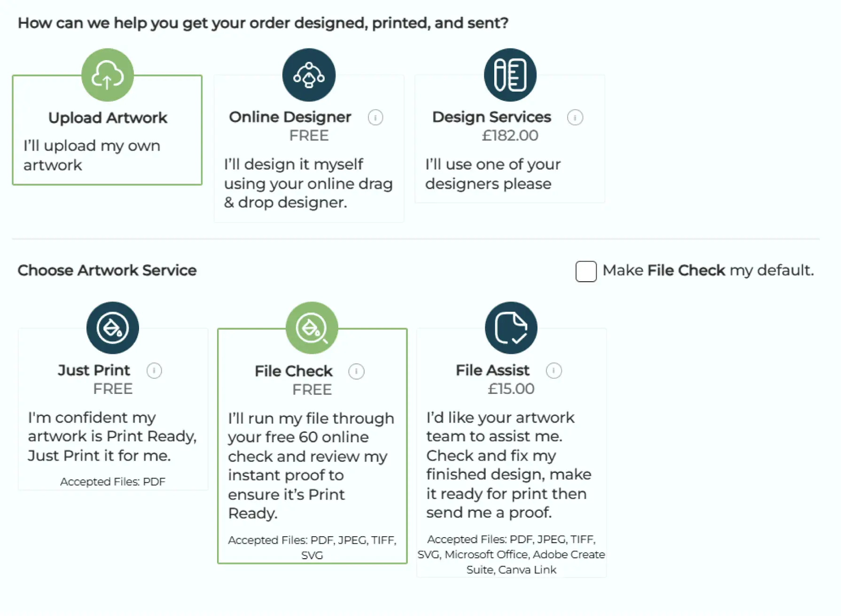Click the Online Designer drag-and-drop icon
The image size is (841, 616).
point(308,75)
